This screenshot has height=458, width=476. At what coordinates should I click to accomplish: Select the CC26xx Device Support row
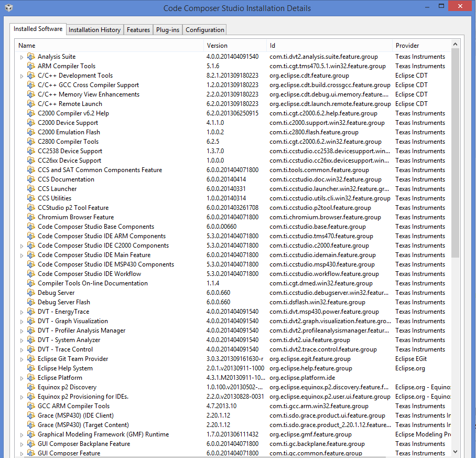[233, 161]
